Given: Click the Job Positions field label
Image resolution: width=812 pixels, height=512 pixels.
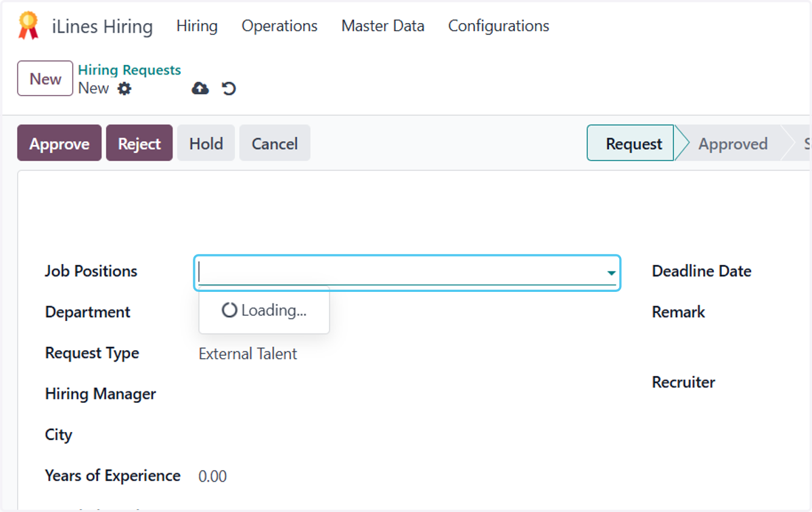Looking at the screenshot, I should pos(91,272).
